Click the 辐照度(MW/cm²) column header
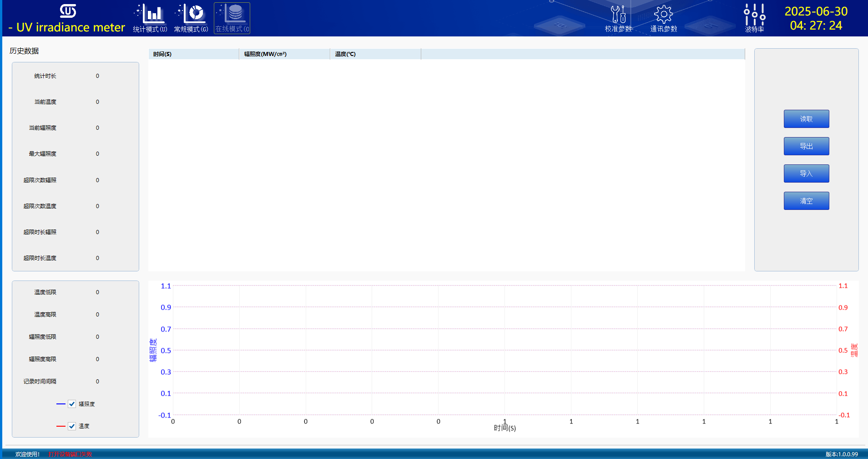Viewport: 868px width, 459px height. click(x=284, y=54)
